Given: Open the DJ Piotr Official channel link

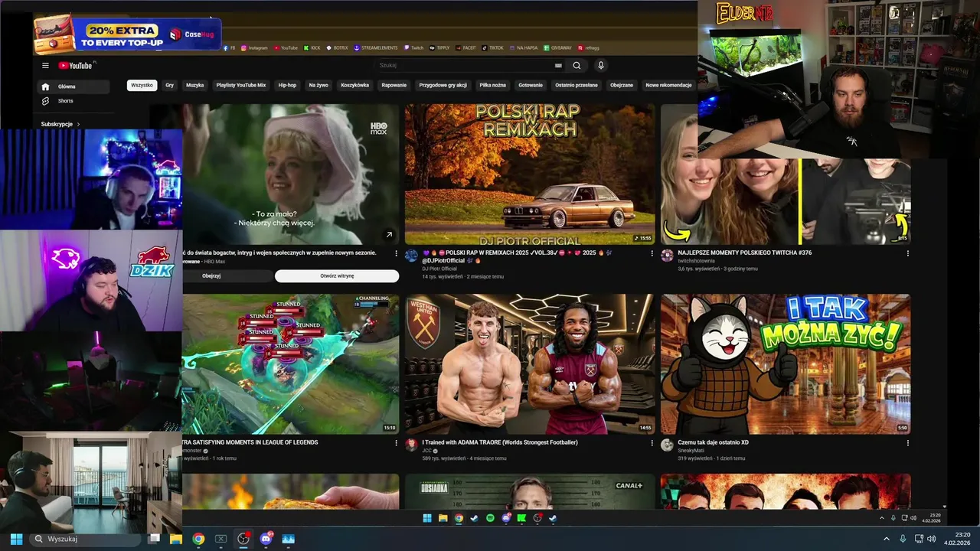Looking at the screenshot, I should click(x=439, y=269).
